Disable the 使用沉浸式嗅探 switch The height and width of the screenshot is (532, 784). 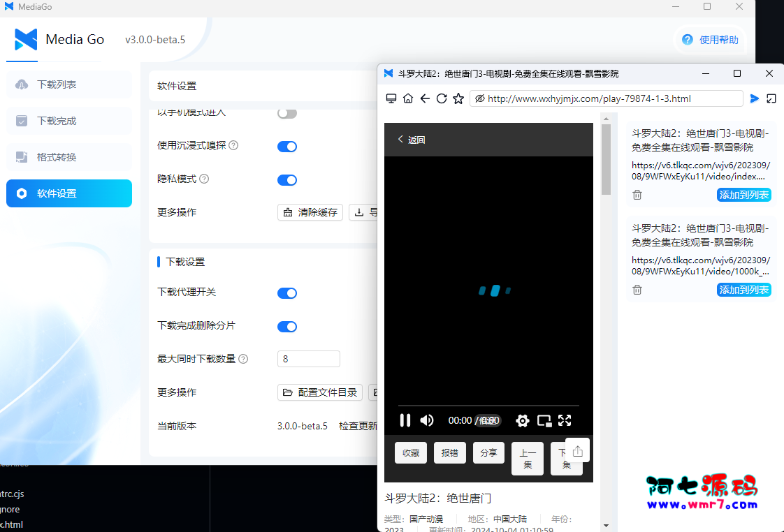pyautogui.click(x=287, y=147)
